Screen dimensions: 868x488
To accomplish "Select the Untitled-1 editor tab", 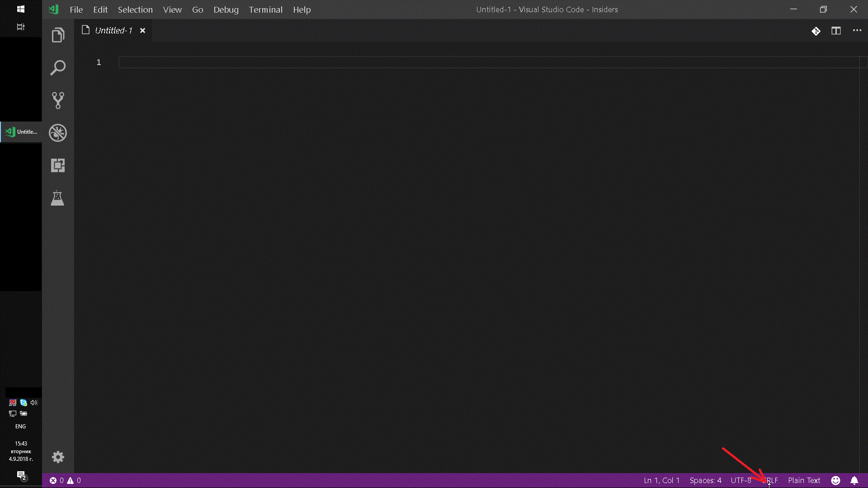I will pos(112,30).
